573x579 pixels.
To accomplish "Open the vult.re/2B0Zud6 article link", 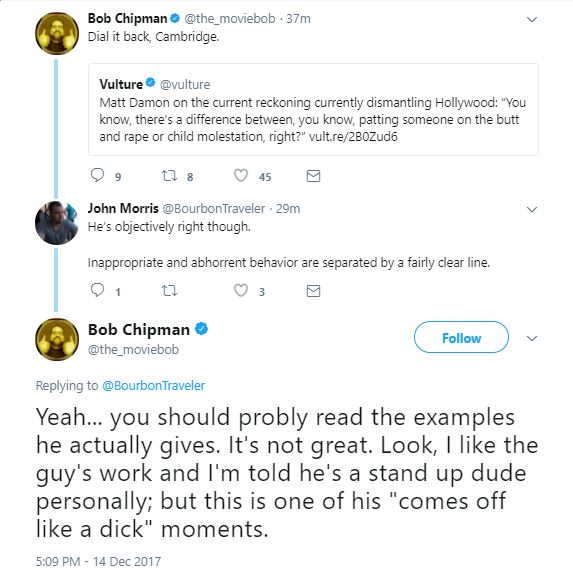I will 353,137.
